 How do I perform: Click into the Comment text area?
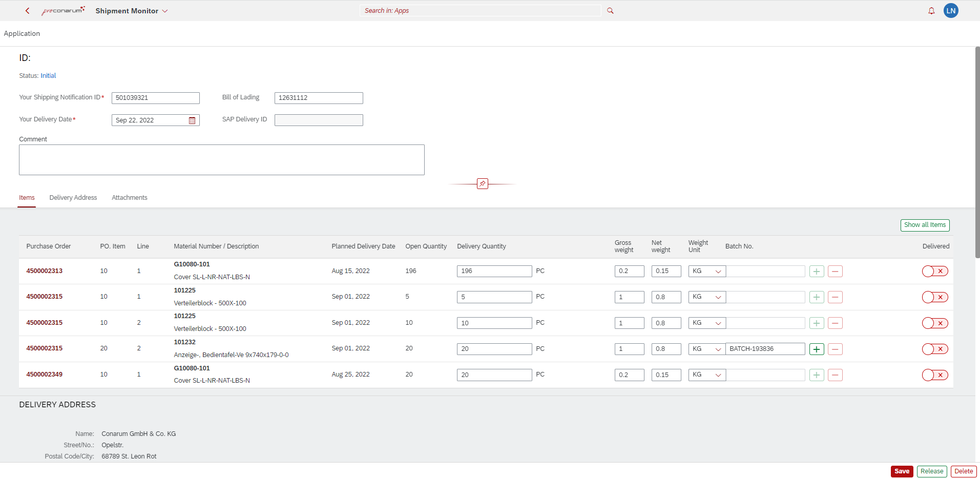tap(221, 160)
